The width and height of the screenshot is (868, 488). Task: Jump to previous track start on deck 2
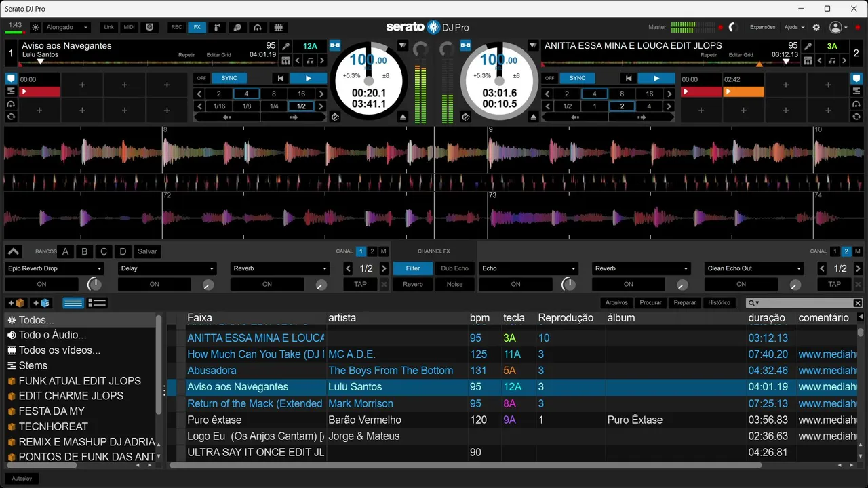click(x=629, y=78)
